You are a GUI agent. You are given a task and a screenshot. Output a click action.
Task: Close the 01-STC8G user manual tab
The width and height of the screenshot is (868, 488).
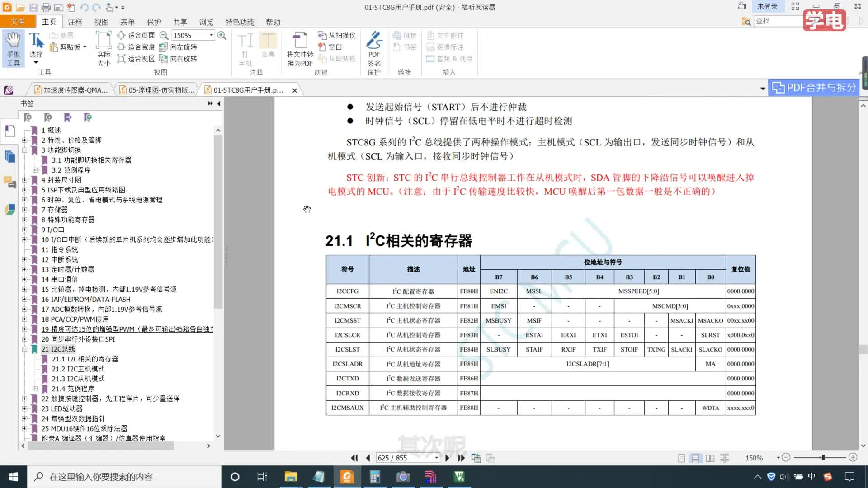click(x=295, y=90)
